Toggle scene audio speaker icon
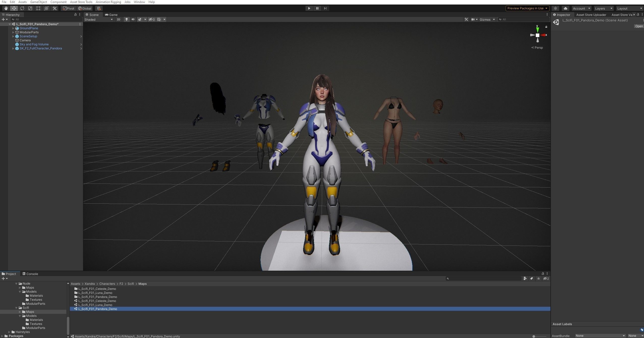Viewport: 644px width, 338px height. [x=133, y=19]
